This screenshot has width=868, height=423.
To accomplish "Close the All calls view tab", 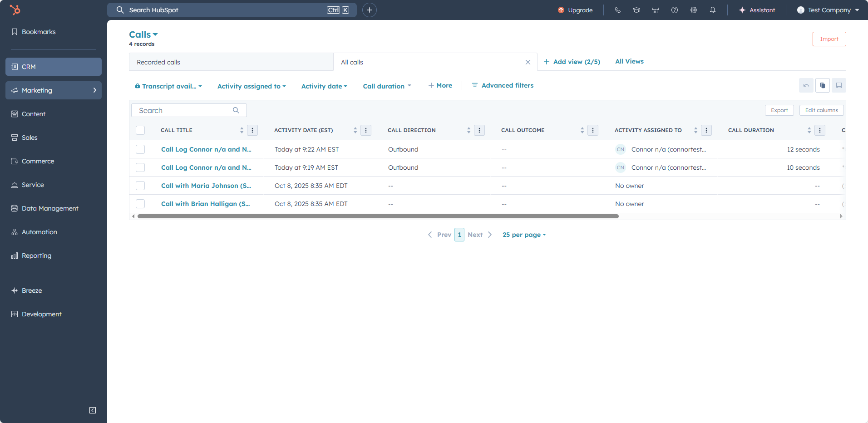I will coord(528,62).
